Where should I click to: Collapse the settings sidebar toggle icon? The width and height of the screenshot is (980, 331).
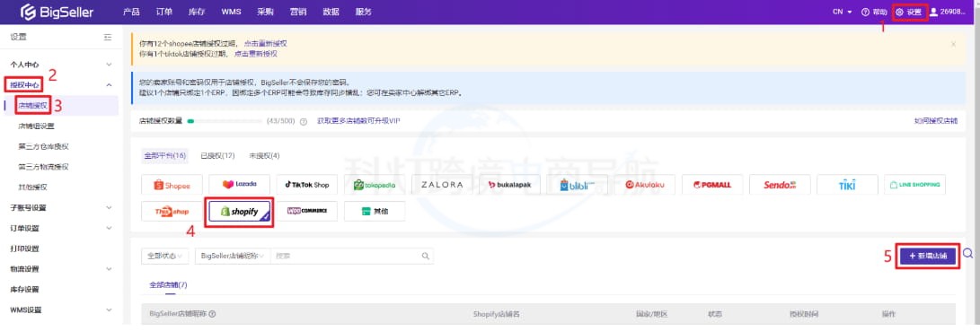[x=108, y=38]
